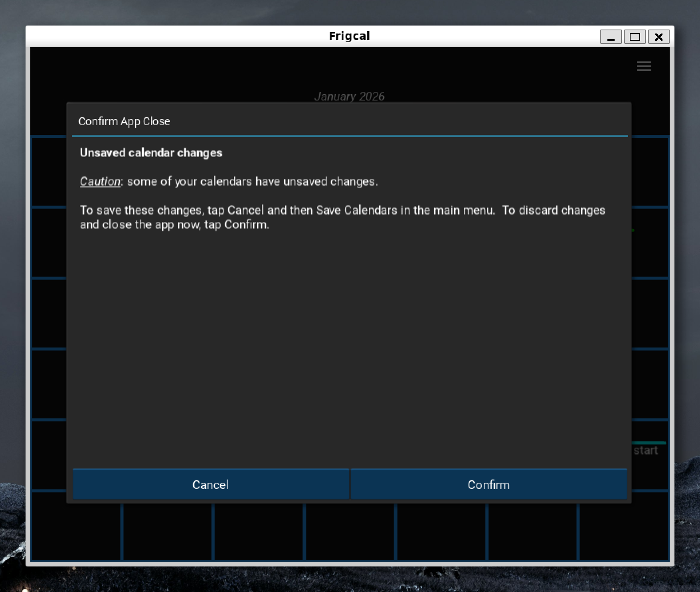Click the "Unsaved calendar changes" heading
Viewport: 700px width, 592px height.
[x=151, y=153]
